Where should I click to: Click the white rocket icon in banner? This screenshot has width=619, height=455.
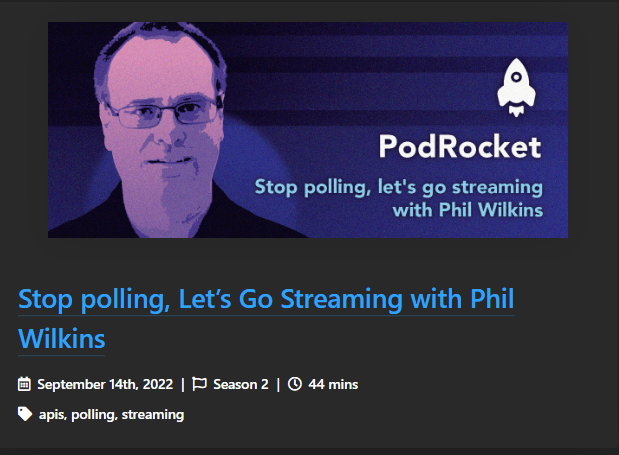click(516, 88)
